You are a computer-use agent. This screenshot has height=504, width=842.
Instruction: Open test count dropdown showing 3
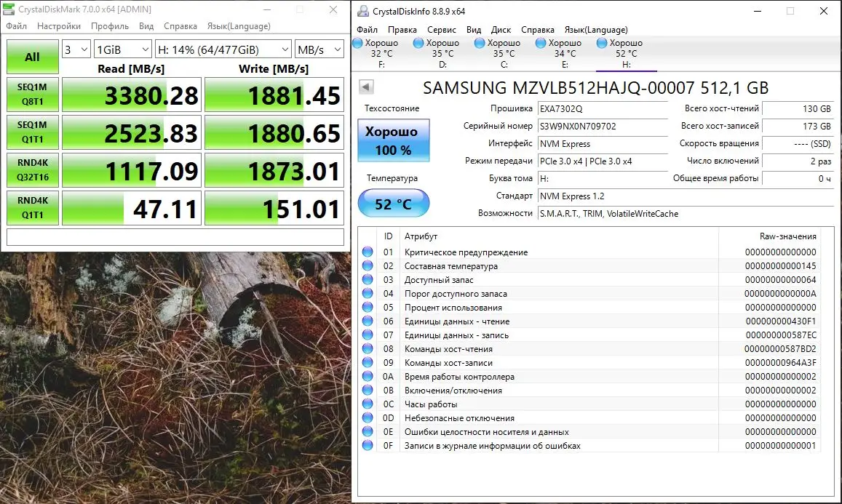pyautogui.click(x=76, y=49)
